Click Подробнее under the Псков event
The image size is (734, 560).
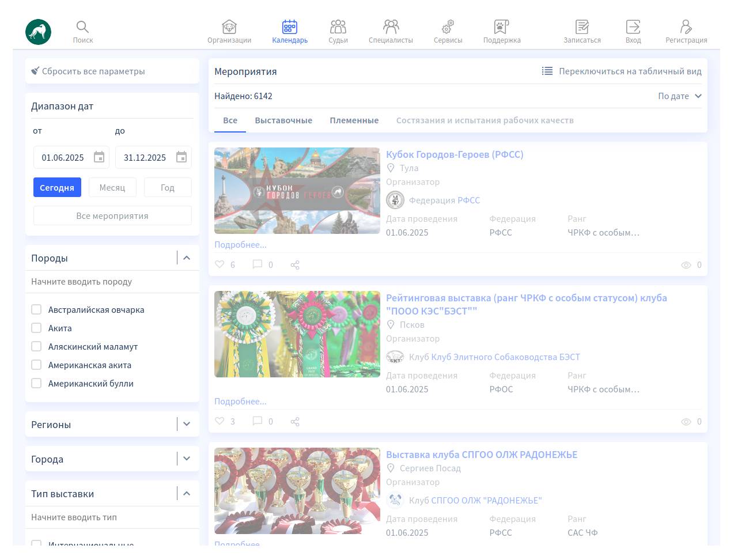pos(240,401)
